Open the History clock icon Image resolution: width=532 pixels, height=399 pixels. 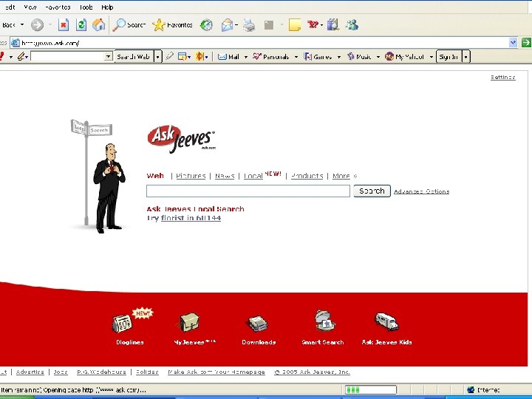206,25
